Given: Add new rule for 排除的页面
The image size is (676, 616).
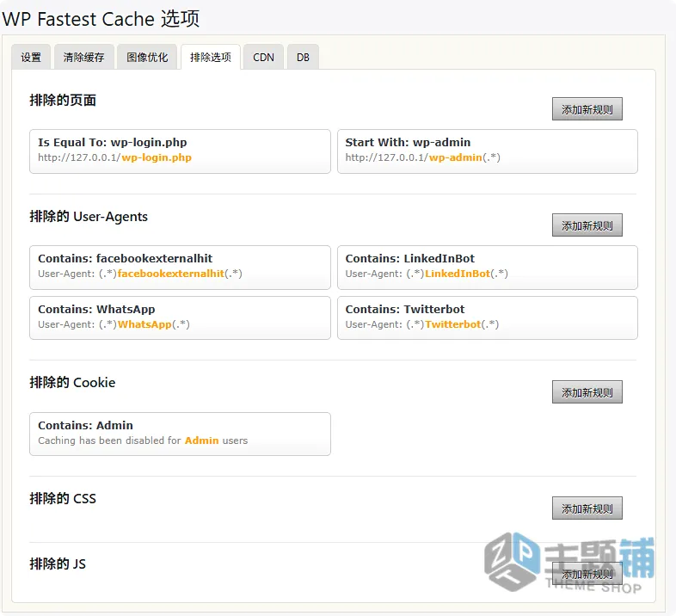Looking at the screenshot, I should (587, 109).
